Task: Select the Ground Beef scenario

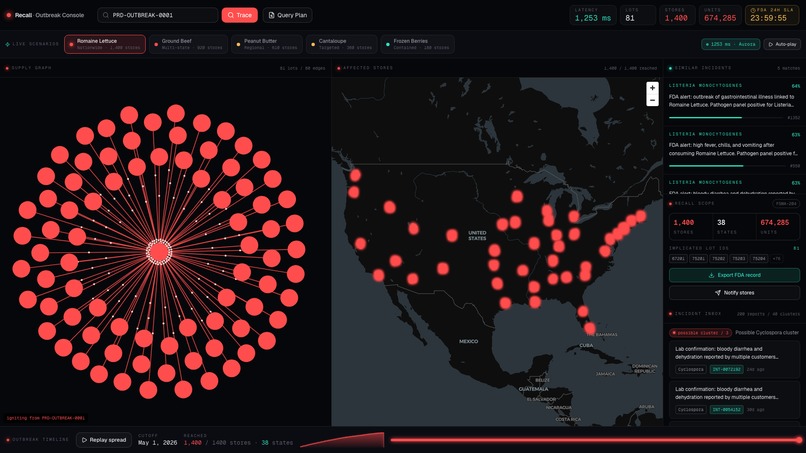Action: pos(188,44)
